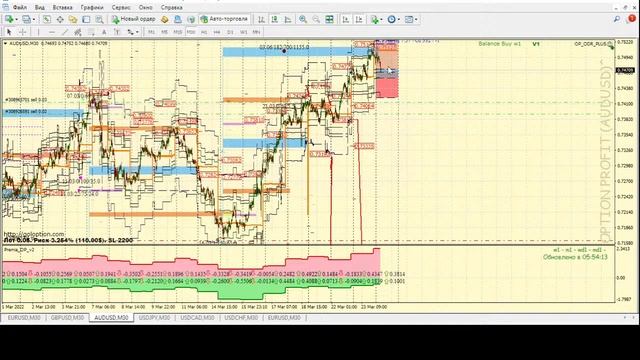The width and height of the screenshot is (640, 360).
Task: Select the horizontal line tool
Action: pyautogui.click(x=51, y=32)
